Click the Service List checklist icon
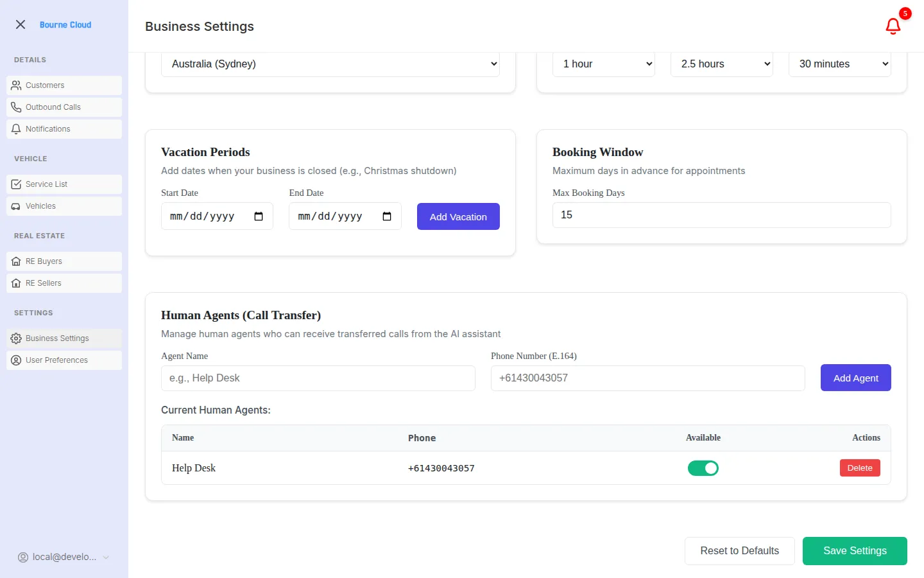The width and height of the screenshot is (924, 578). coord(16,184)
